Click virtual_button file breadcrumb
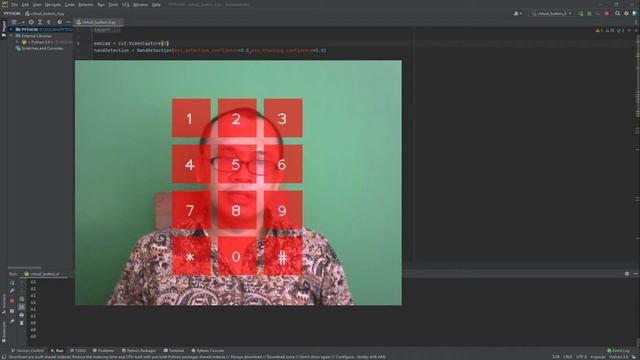The width and height of the screenshot is (640, 360). [x=45, y=13]
